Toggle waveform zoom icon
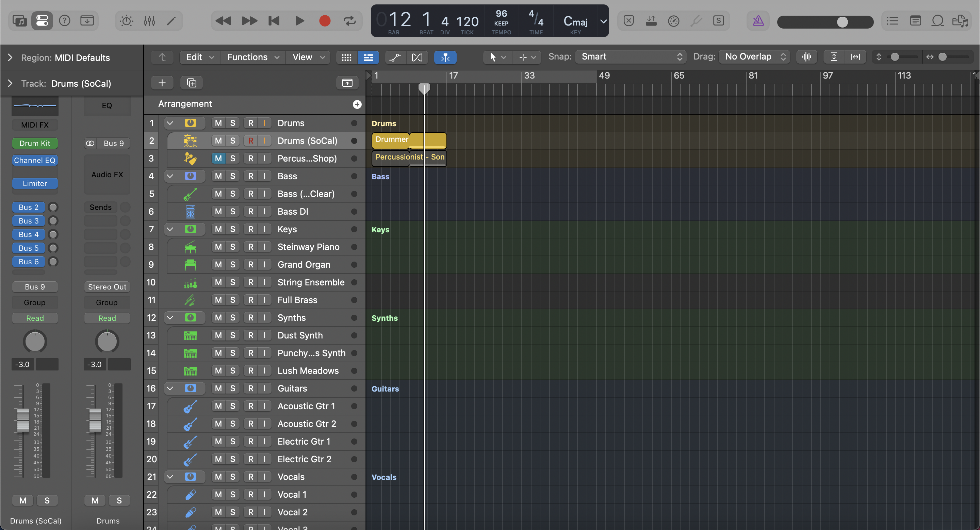980x530 pixels. 806,57
